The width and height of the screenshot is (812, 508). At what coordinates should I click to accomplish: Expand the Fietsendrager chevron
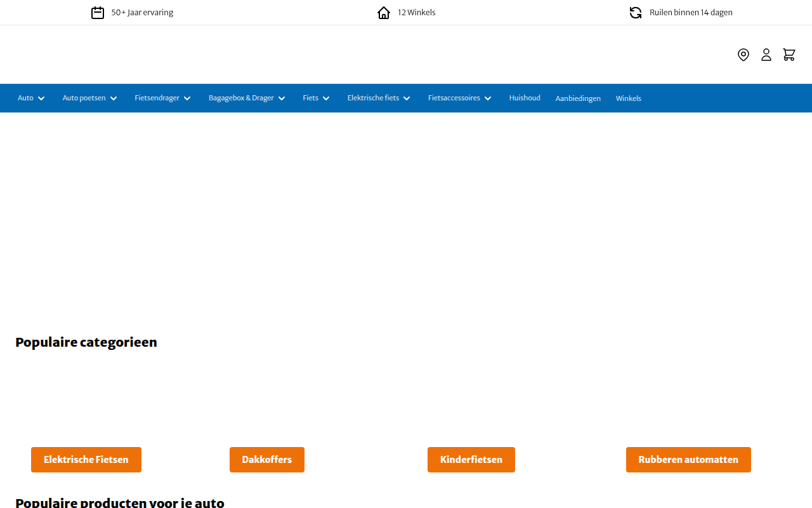coord(187,98)
